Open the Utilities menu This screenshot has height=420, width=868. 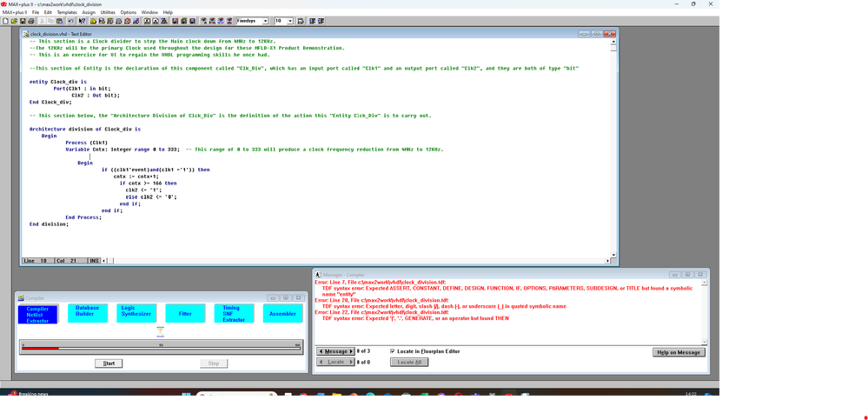click(x=108, y=12)
